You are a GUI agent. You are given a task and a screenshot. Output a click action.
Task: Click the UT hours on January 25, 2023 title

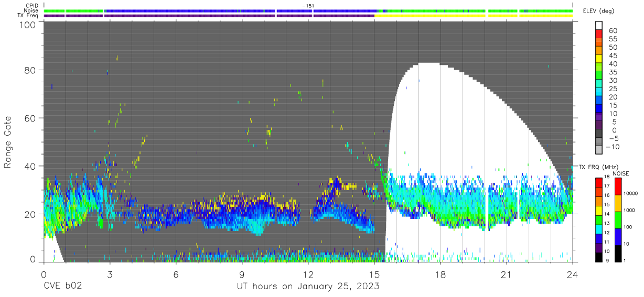point(308,287)
